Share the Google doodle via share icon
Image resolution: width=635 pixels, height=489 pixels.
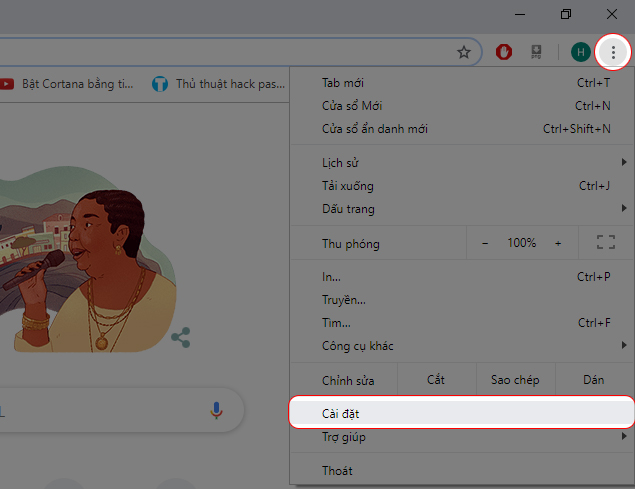181,337
